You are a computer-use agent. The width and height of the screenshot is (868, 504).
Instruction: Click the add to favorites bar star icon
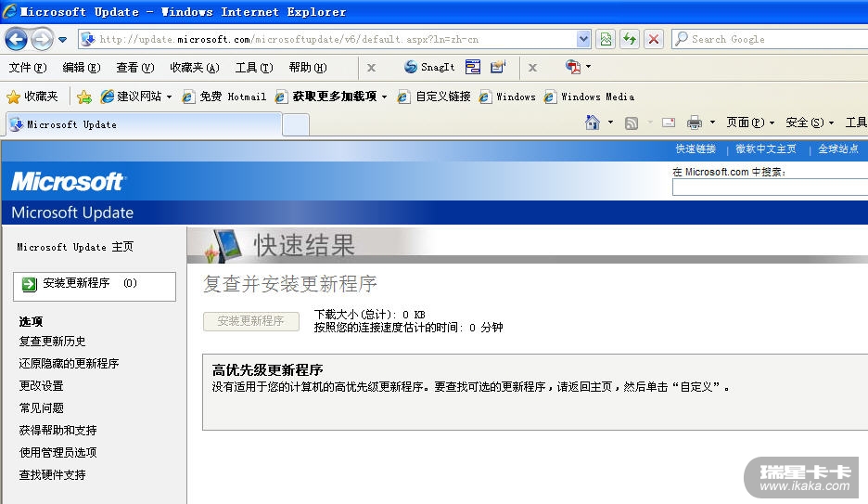(x=84, y=97)
